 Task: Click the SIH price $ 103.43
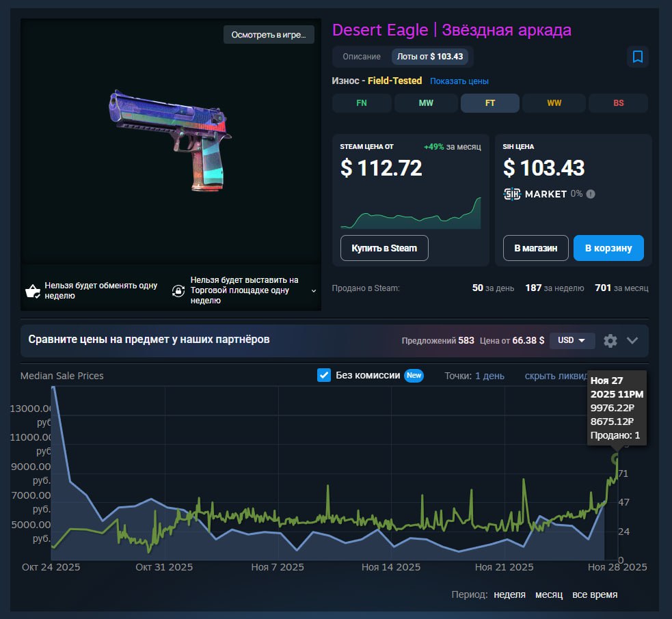point(543,168)
